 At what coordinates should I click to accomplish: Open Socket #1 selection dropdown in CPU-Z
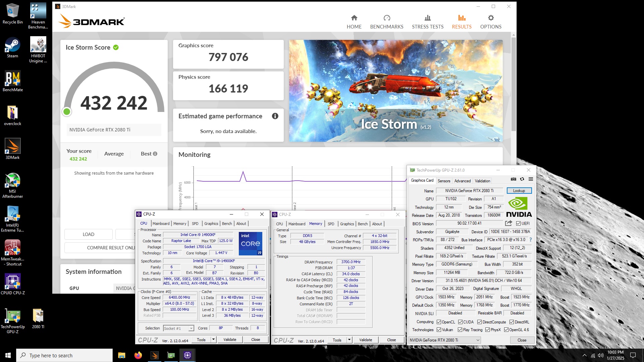click(178, 328)
